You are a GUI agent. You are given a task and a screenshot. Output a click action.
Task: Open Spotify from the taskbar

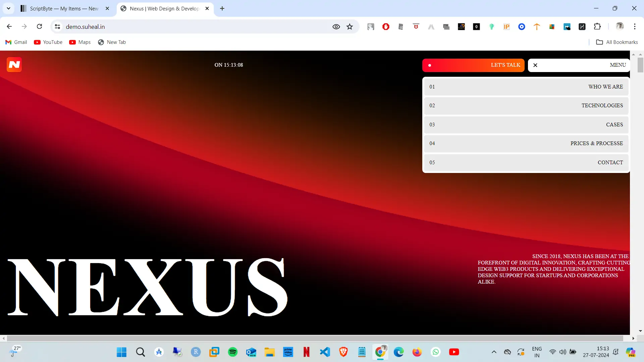232,352
